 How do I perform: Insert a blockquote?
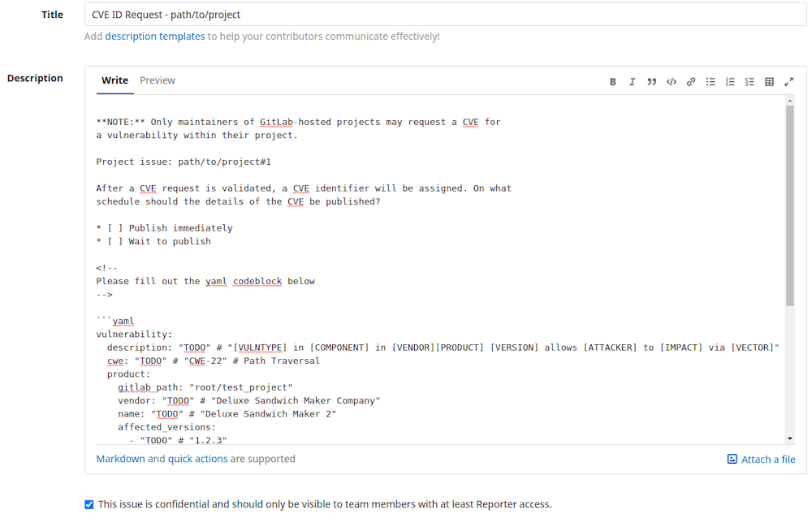click(x=652, y=81)
